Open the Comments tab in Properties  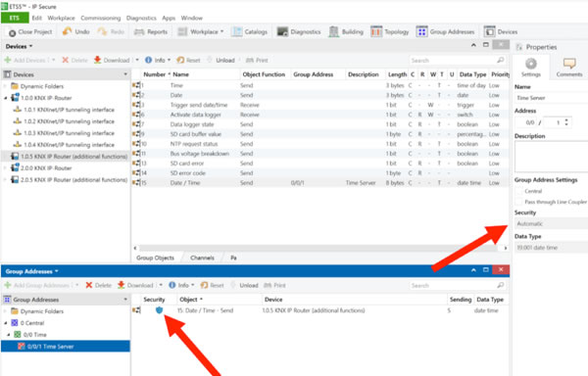569,68
